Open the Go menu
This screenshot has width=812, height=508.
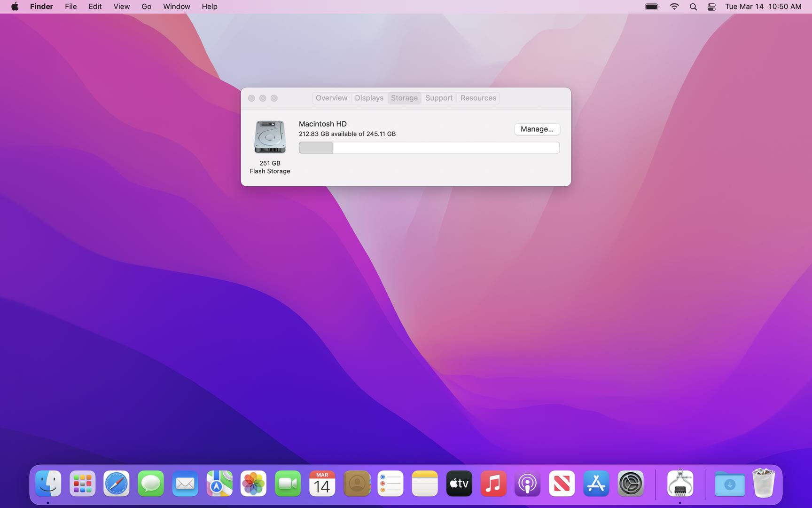146,7
